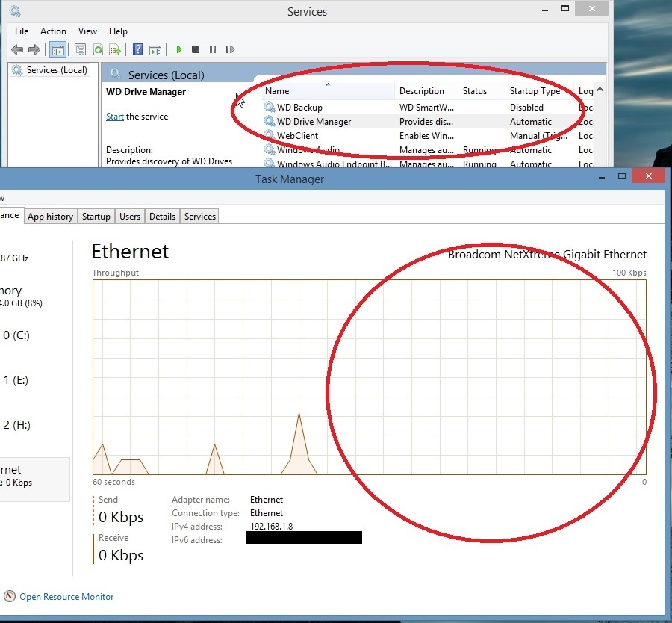Maximize the Task Manager window

(622, 176)
